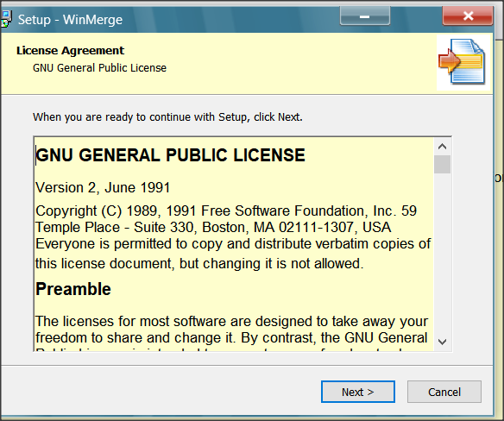The height and width of the screenshot is (421, 504).
Task: Click 'this license document, but changing' line
Action: point(199,263)
